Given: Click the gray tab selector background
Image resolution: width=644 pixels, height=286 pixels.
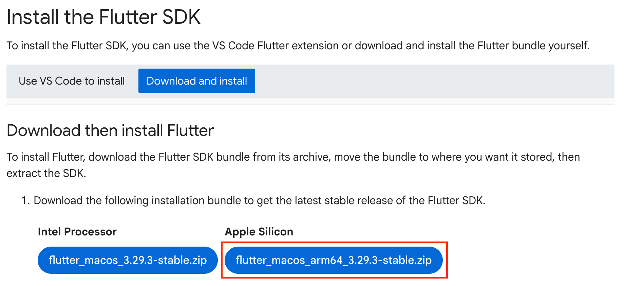Looking at the screenshot, I should (441, 81).
